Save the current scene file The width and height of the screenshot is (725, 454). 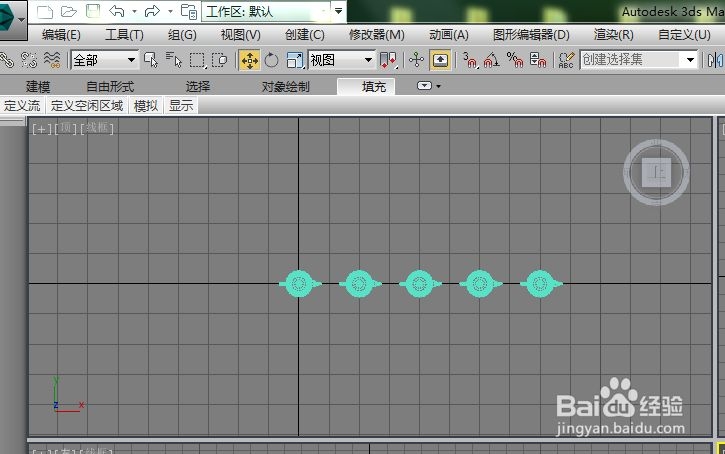coord(93,11)
